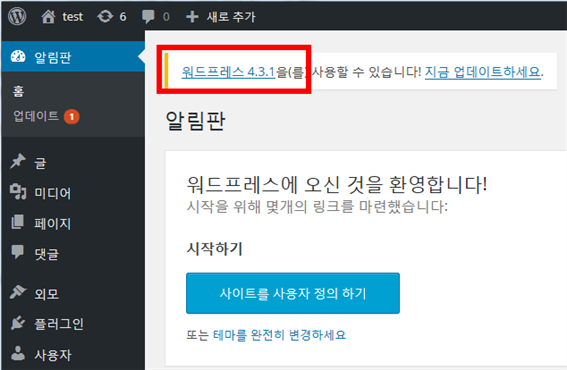Open the 글 posts menu
Image resolution: width=567 pixels, height=370 pixels.
point(40,163)
